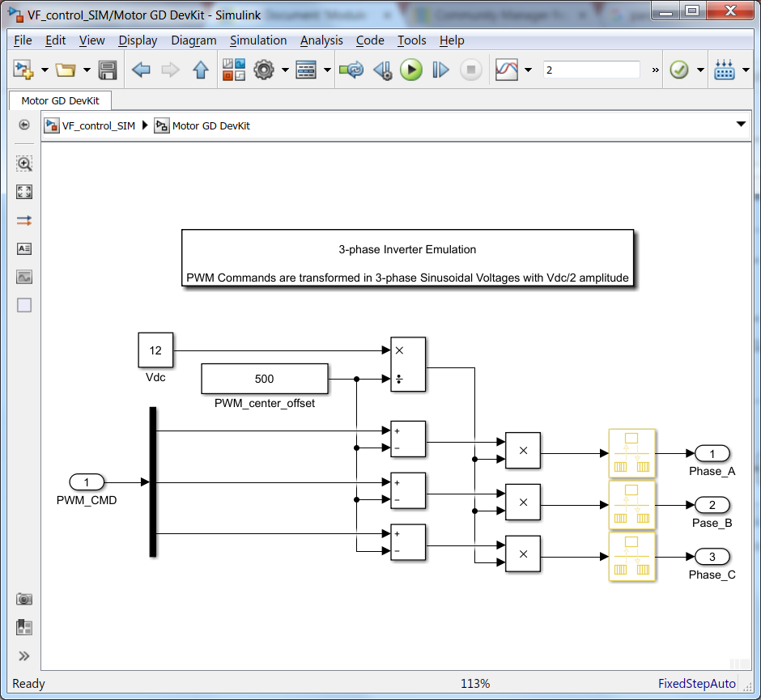Image resolution: width=761 pixels, height=700 pixels.
Task: Click VF_control_SIM breadcrumb link
Action: click(x=99, y=125)
